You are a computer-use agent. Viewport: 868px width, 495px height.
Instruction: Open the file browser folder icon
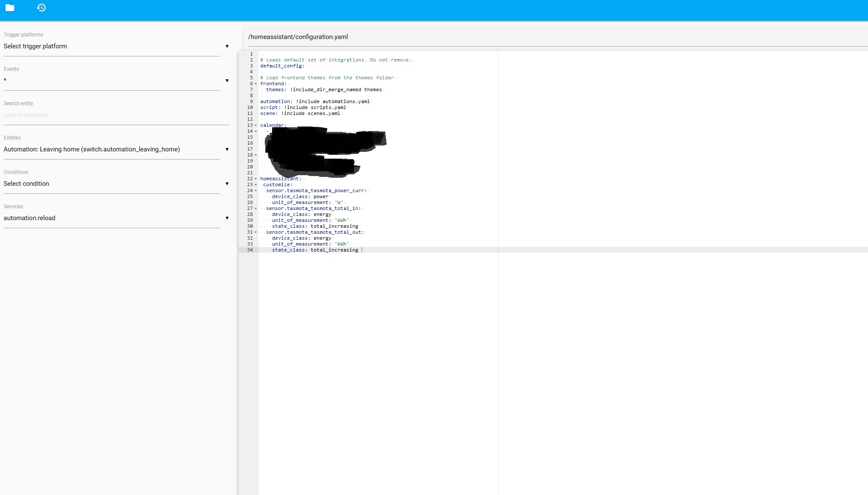10,8
